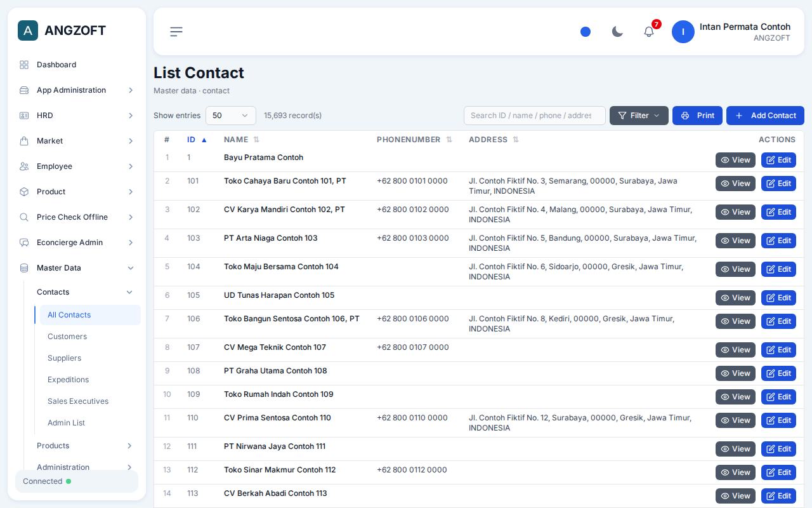Click the Print button

pos(697,116)
